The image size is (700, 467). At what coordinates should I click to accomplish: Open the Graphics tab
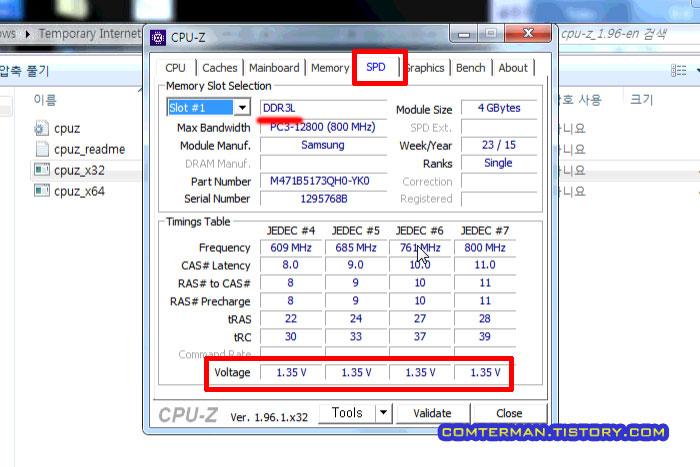tap(425, 68)
